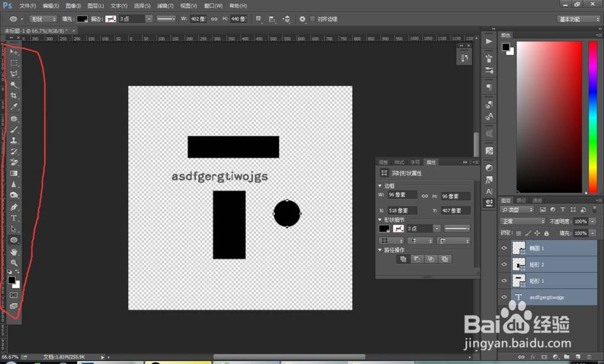Open the Paragraph panel icon
604x364 pixels.
[489, 87]
